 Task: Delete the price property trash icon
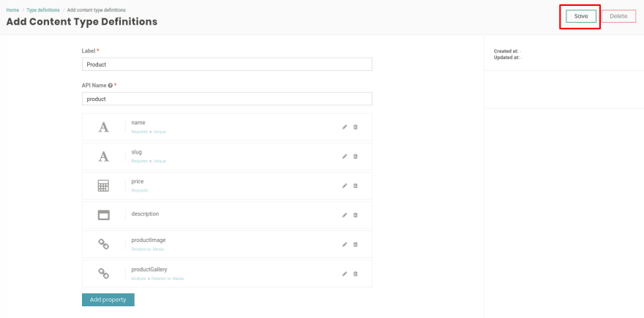tap(356, 186)
